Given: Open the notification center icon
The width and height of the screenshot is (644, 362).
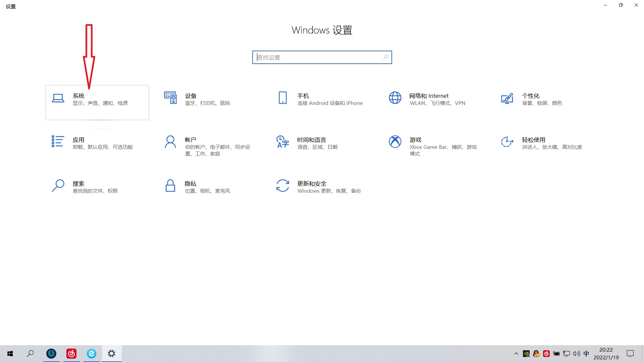Looking at the screenshot, I should (x=630, y=354).
